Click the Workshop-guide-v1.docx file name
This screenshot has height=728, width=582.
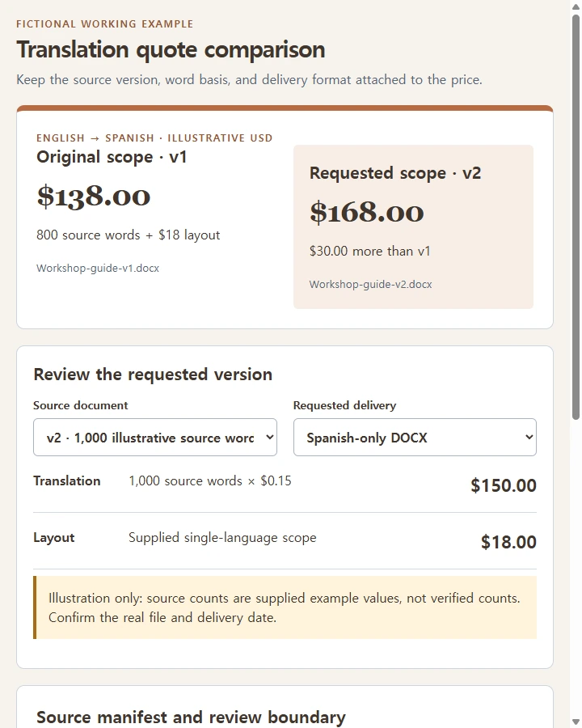[x=98, y=269]
